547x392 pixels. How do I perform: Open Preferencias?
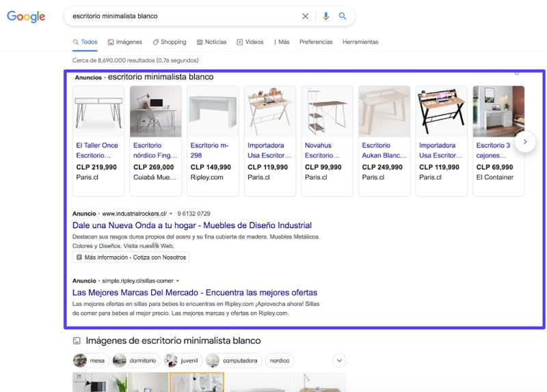[316, 42]
